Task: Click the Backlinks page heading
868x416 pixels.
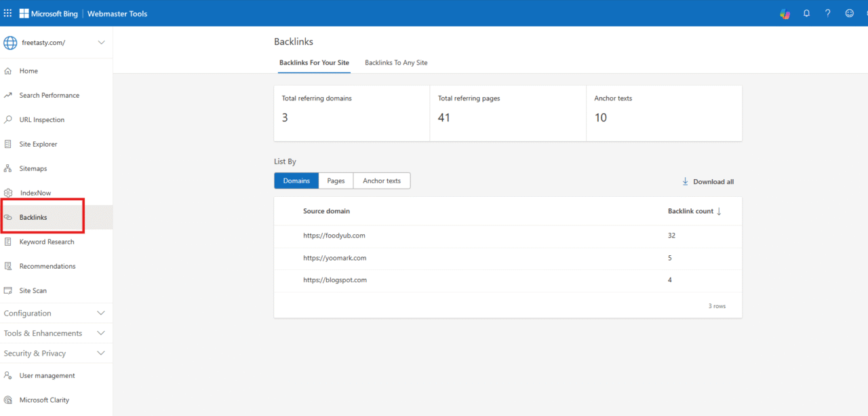Action: [x=294, y=42]
